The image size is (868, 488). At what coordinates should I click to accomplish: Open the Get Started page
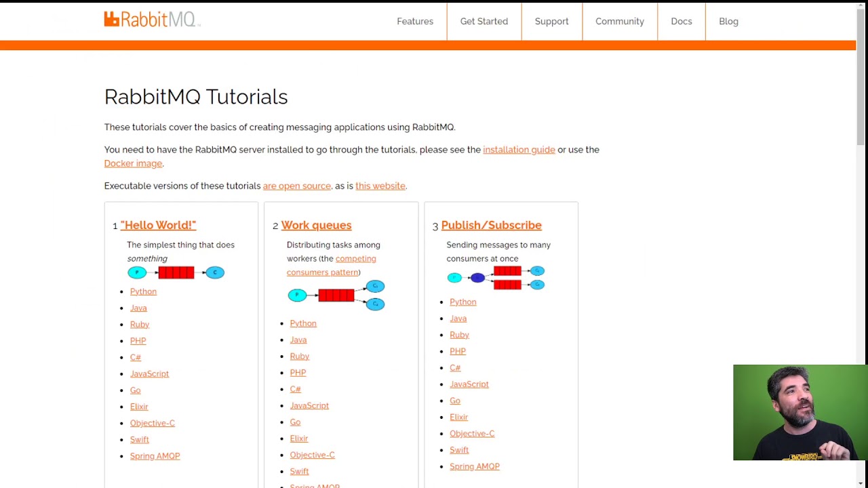484,22
